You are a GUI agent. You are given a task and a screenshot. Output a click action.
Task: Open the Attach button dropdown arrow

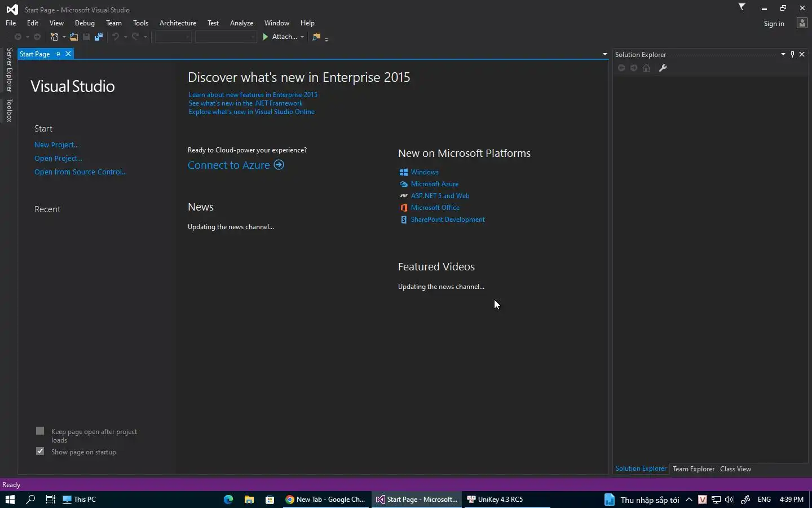coord(302,37)
